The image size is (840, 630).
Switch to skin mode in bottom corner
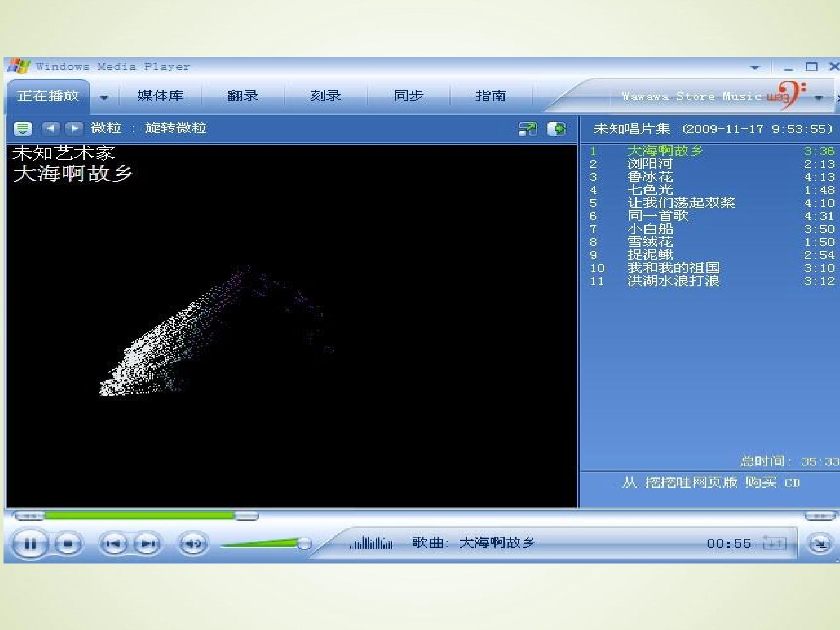tap(820, 543)
